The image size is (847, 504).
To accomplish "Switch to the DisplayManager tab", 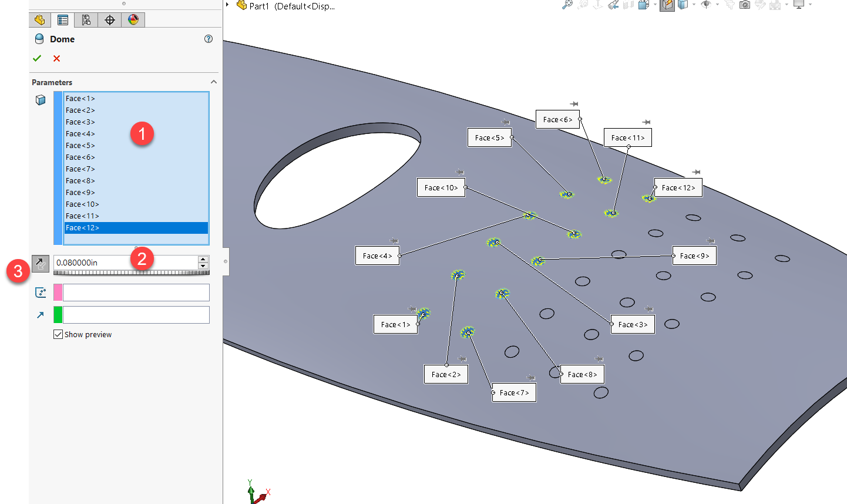I will pyautogui.click(x=133, y=19).
